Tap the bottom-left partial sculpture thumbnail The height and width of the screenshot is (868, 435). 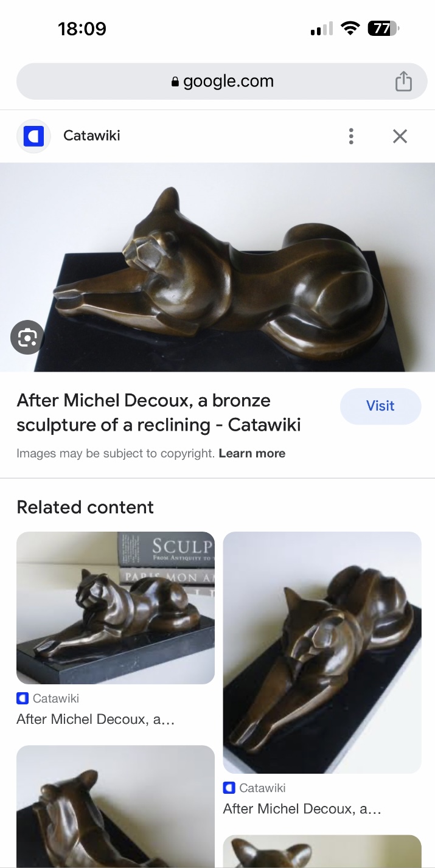click(116, 807)
